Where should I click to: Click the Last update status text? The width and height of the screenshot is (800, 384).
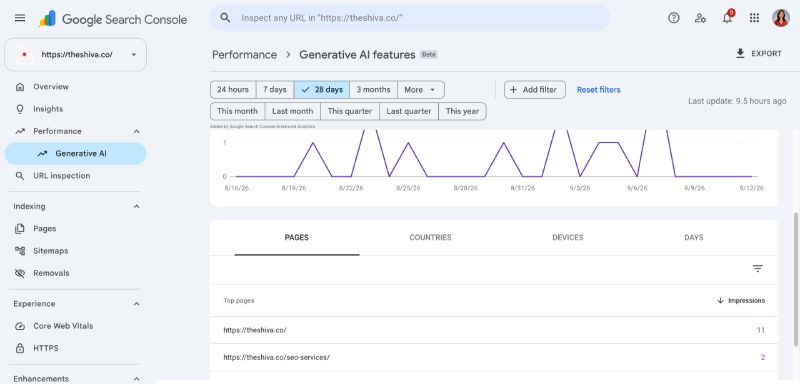[x=737, y=101]
